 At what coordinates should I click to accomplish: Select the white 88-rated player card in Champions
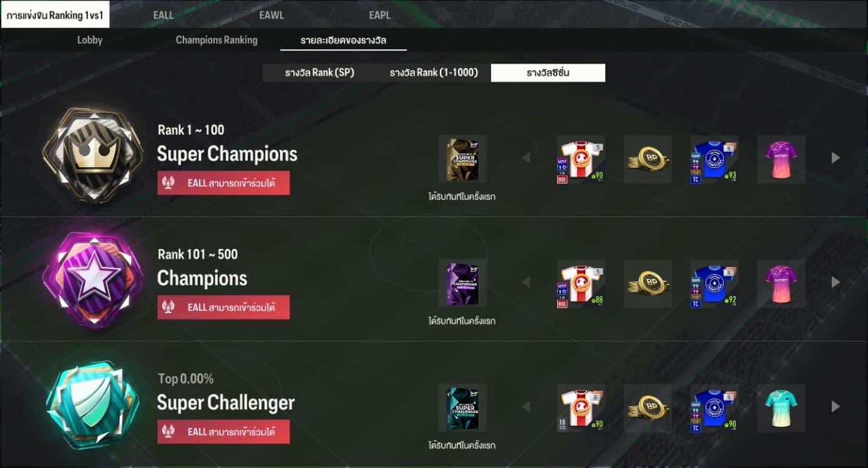[x=581, y=283]
